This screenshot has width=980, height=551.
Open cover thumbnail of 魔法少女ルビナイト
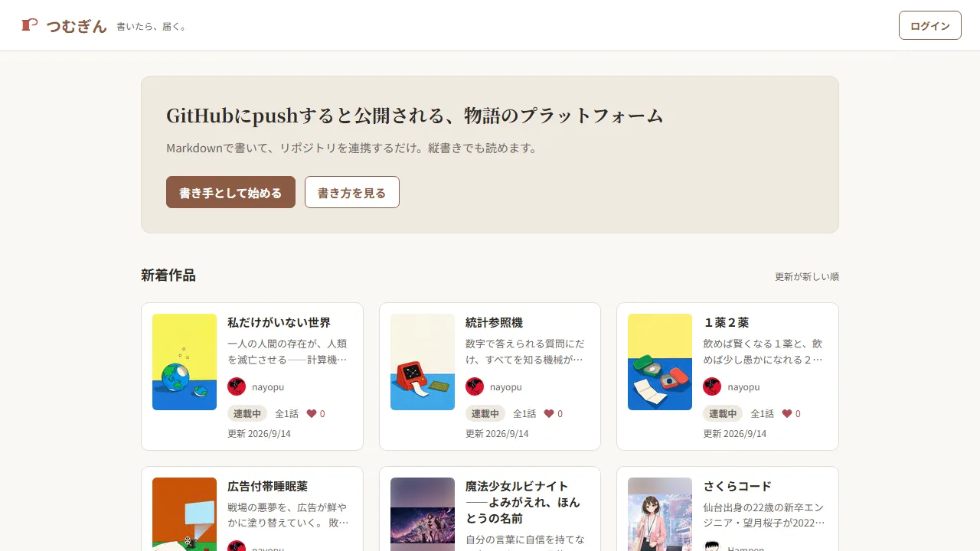(423, 514)
